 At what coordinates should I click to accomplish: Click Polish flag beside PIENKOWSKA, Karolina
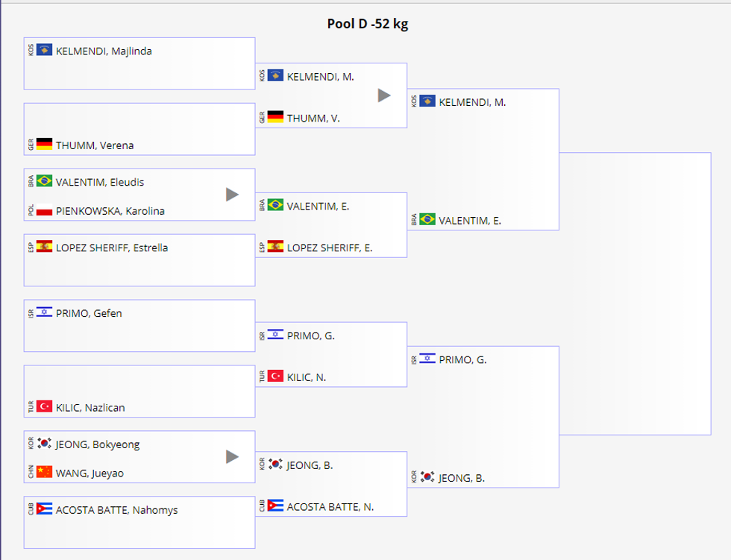tap(44, 210)
